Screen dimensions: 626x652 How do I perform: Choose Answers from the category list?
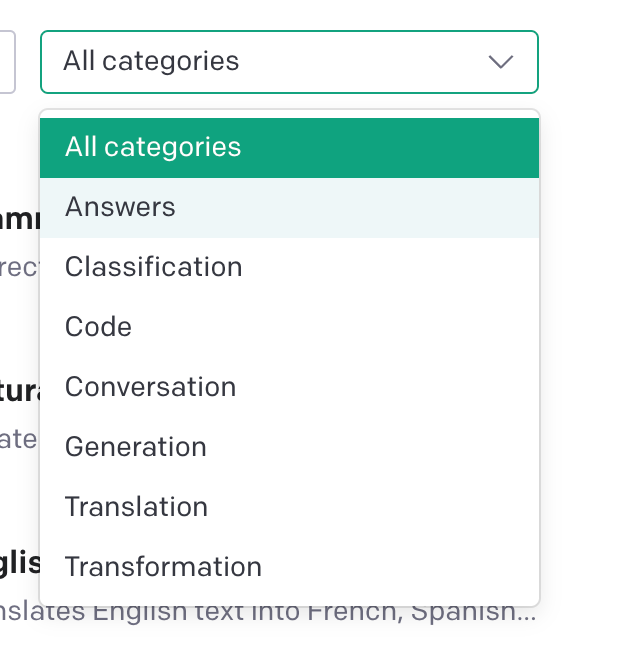(x=289, y=208)
